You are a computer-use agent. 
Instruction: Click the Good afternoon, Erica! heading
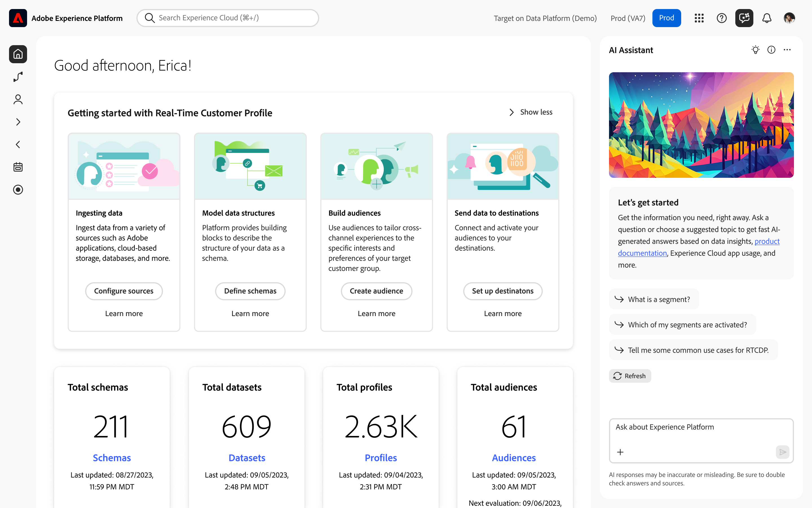pos(123,65)
